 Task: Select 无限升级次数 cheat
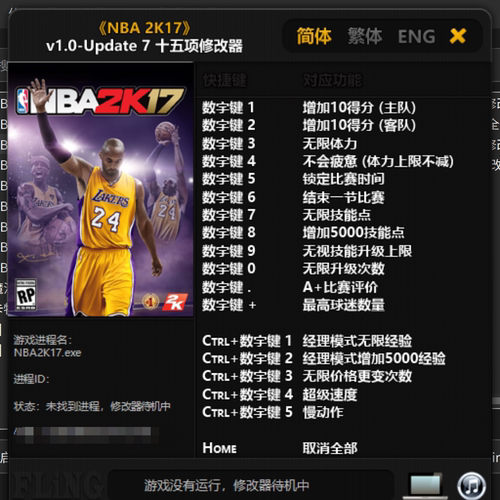343,269
